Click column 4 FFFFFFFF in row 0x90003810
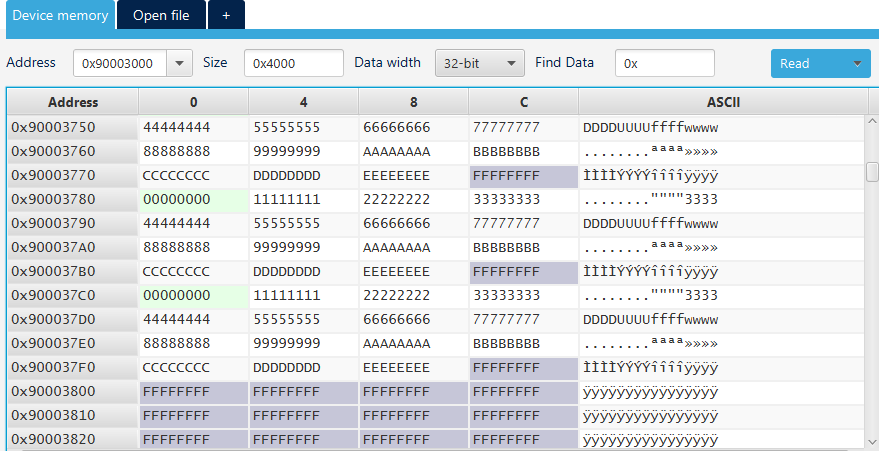The image size is (879, 451). tap(303, 416)
